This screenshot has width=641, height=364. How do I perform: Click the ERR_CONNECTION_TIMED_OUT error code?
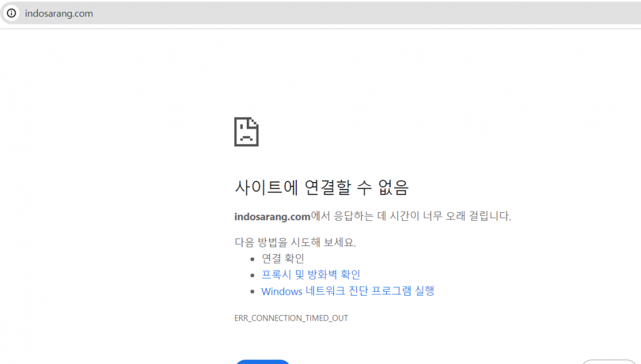[291, 318]
